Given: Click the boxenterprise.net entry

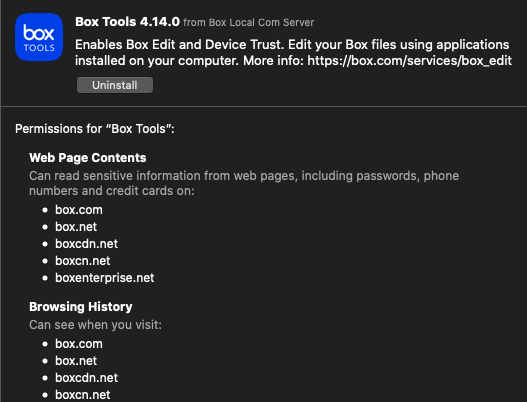Looking at the screenshot, I should pyautogui.click(x=105, y=278).
